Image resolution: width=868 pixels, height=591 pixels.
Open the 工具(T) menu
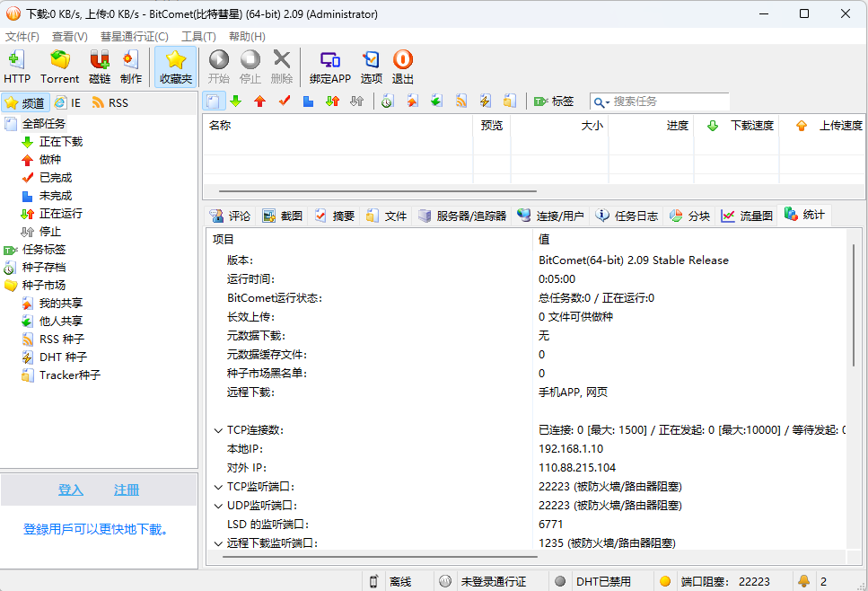198,37
